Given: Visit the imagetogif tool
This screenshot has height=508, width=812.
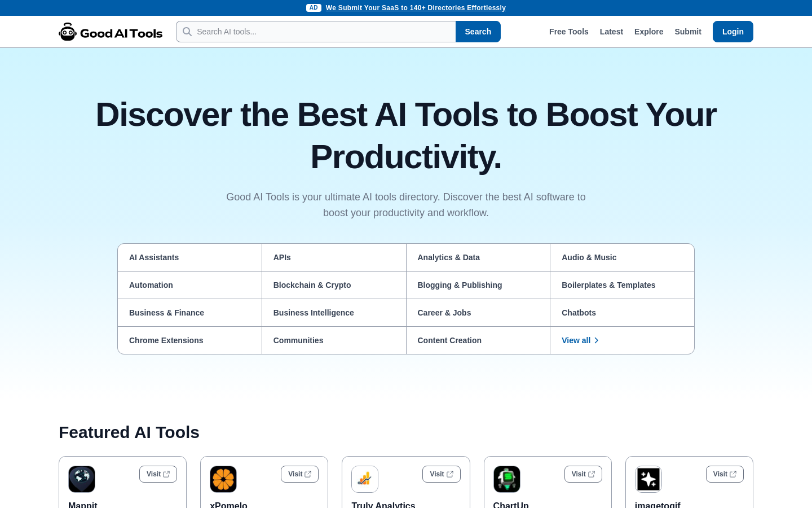Looking at the screenshot, I should [x=725, y=474].
